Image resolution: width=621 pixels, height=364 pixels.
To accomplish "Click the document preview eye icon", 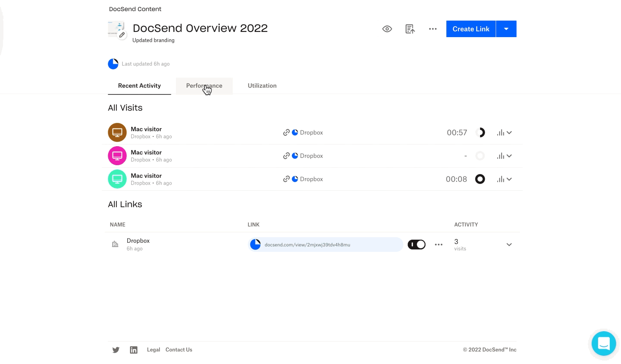I will 387,28.
